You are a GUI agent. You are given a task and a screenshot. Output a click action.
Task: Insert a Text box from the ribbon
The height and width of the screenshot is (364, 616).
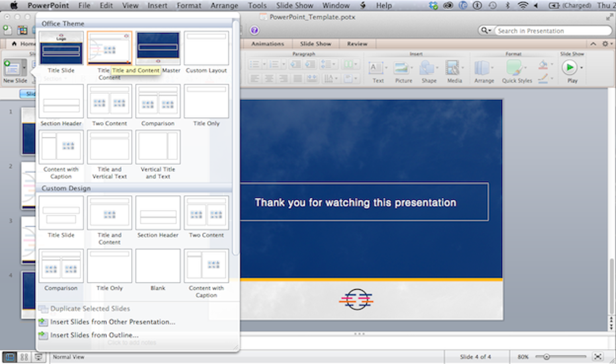pyautogui.click(x=378, y=68)
